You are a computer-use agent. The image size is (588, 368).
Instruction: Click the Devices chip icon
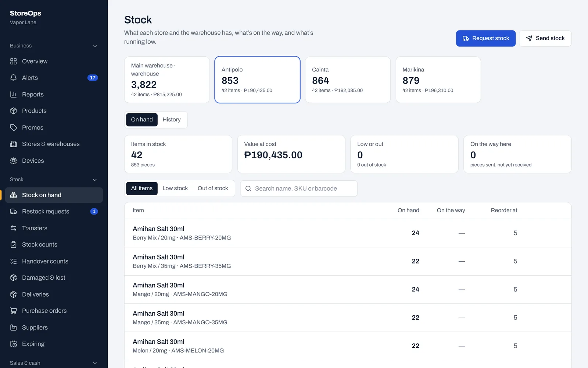tap(14, 161)
